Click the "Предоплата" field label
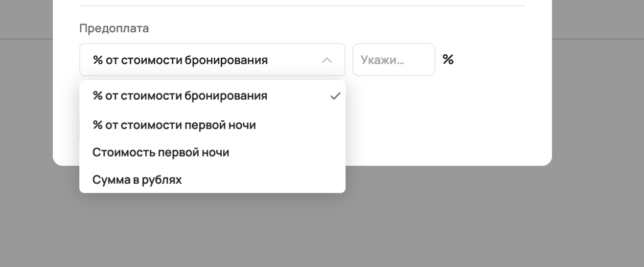The width and height of the screenshot is (644, 267). click(114, 28)
